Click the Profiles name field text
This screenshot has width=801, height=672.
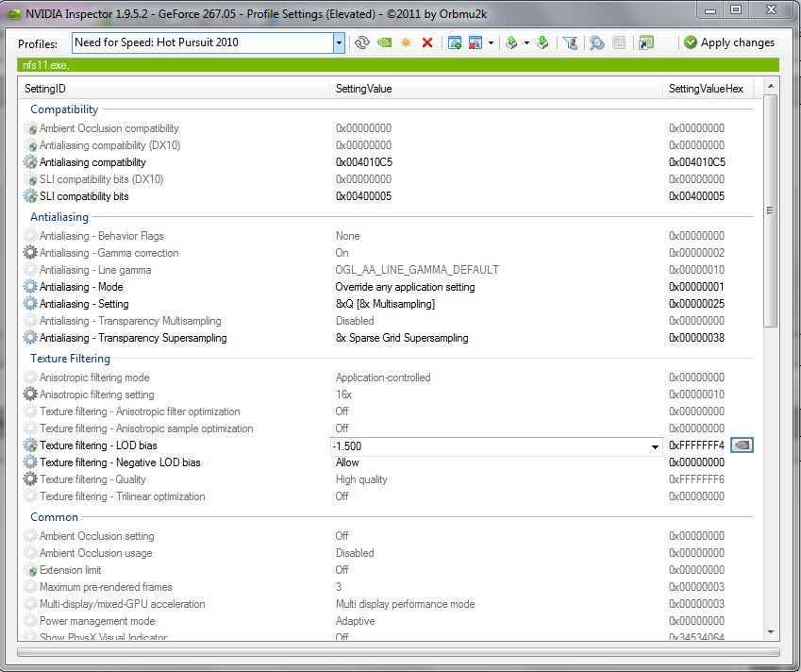click(x=157, y=42)
